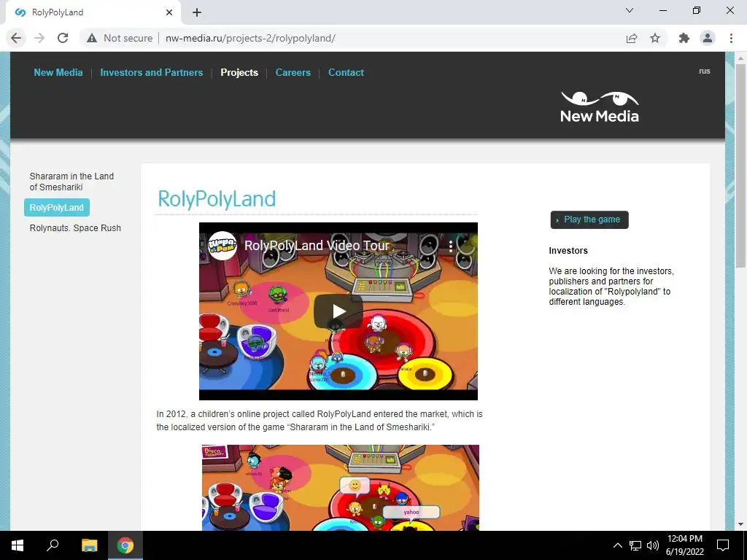
Task: Open the video's three-dot options menu
Action: pos(451,246)
